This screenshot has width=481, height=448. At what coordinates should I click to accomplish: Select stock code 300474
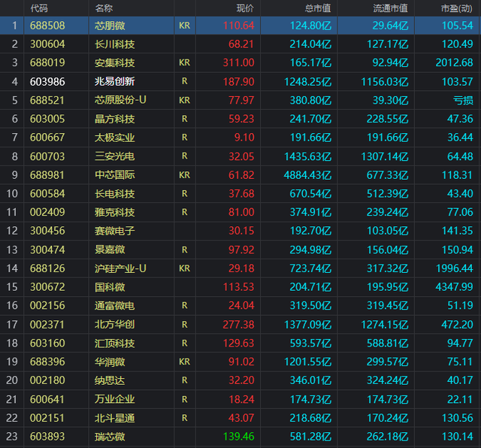[x=47, y=250]
